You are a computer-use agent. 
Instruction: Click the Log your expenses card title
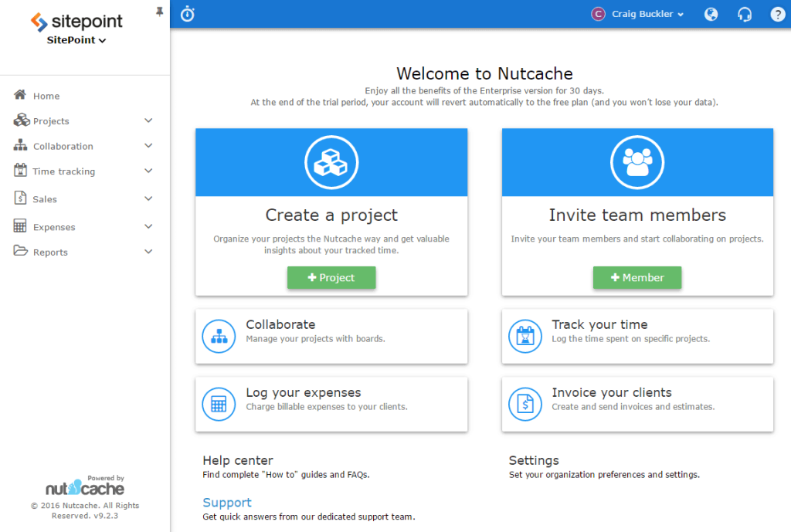point(304,392)
